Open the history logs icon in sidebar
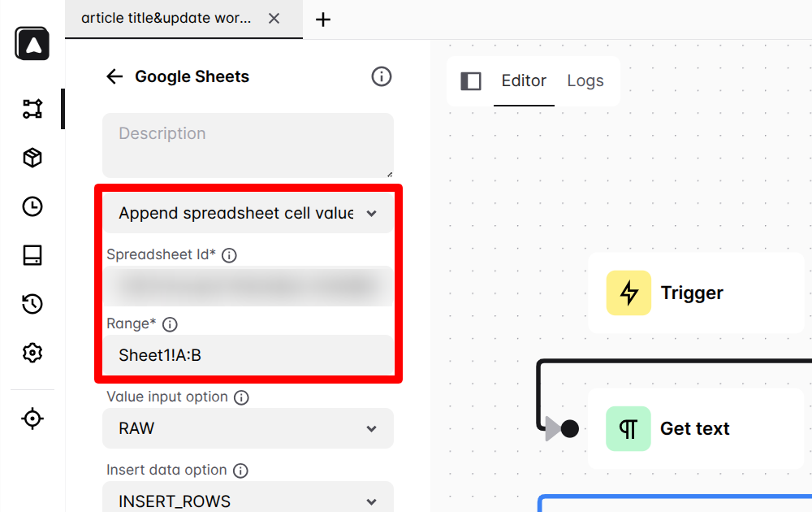812x512 pixels. coord(32,304)
